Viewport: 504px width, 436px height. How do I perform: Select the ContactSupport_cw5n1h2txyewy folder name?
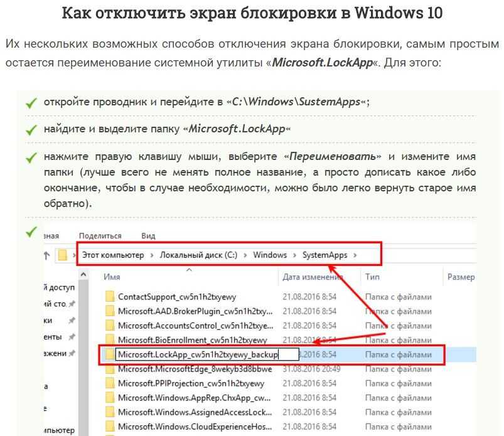pos(177,297)
